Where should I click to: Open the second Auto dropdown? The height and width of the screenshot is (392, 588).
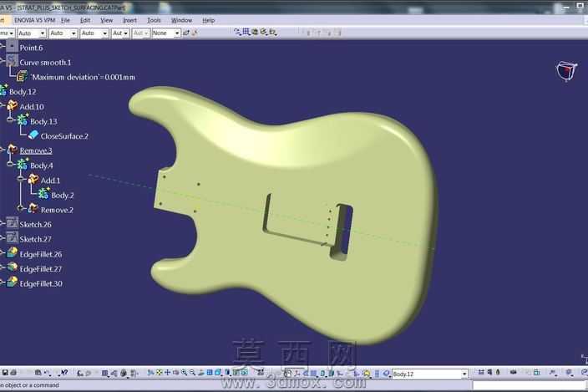point(73,33)
